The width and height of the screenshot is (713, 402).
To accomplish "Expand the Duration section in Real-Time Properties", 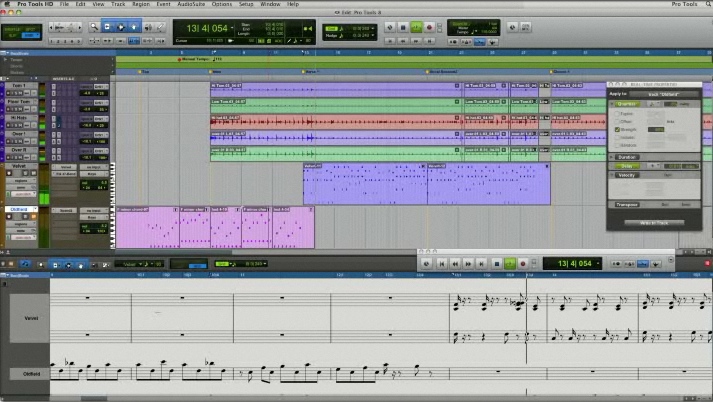I will point(612,156).
